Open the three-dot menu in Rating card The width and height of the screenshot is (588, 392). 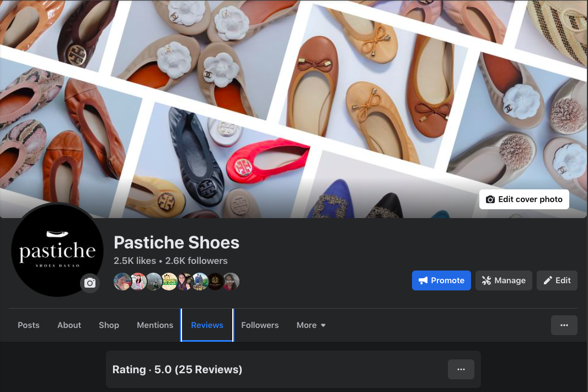coord(461,369)
